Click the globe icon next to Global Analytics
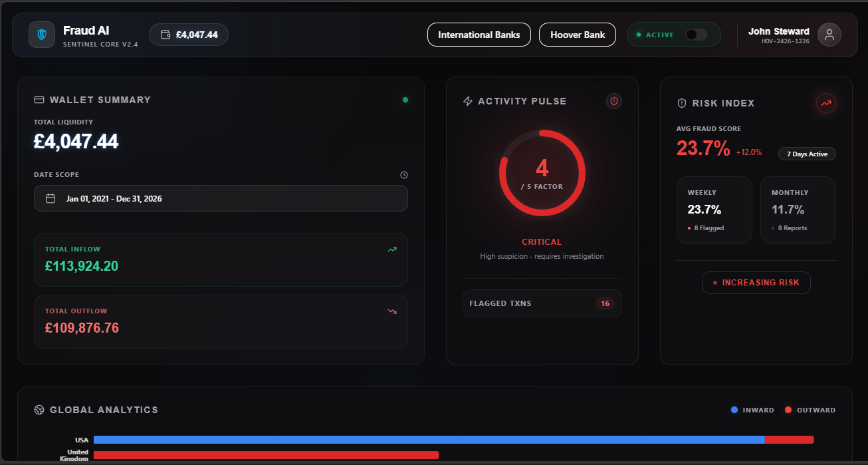 click(x=39, y=410)
